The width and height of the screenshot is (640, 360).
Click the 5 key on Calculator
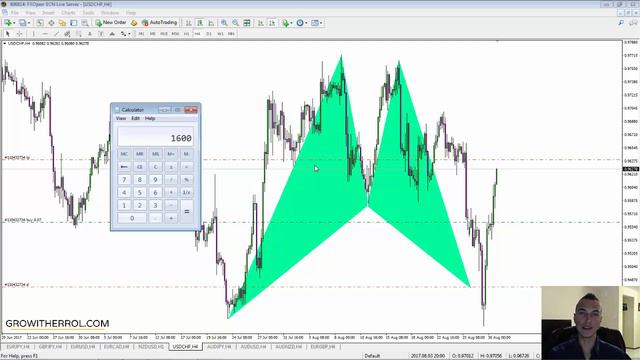click(x=140, y=192)
